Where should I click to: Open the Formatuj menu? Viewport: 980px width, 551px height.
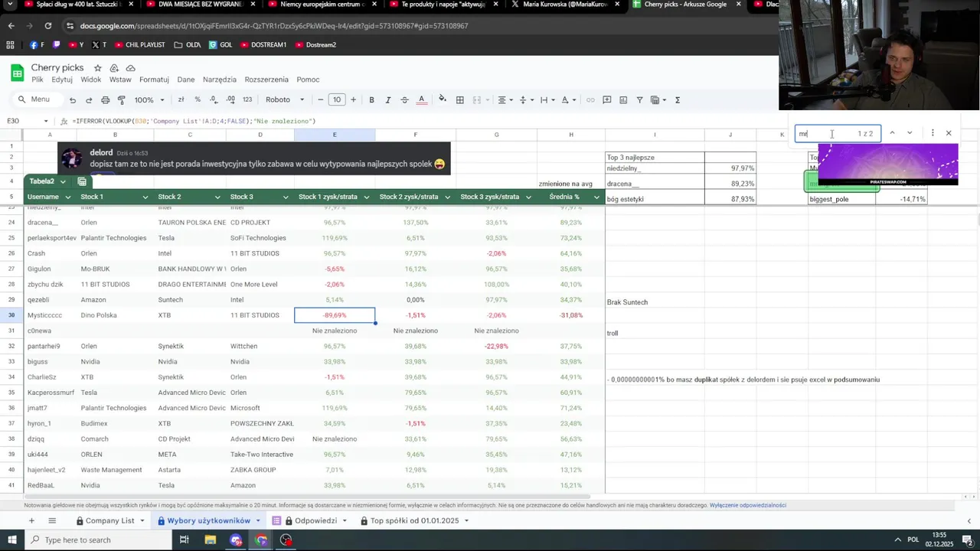pos(154,80)
